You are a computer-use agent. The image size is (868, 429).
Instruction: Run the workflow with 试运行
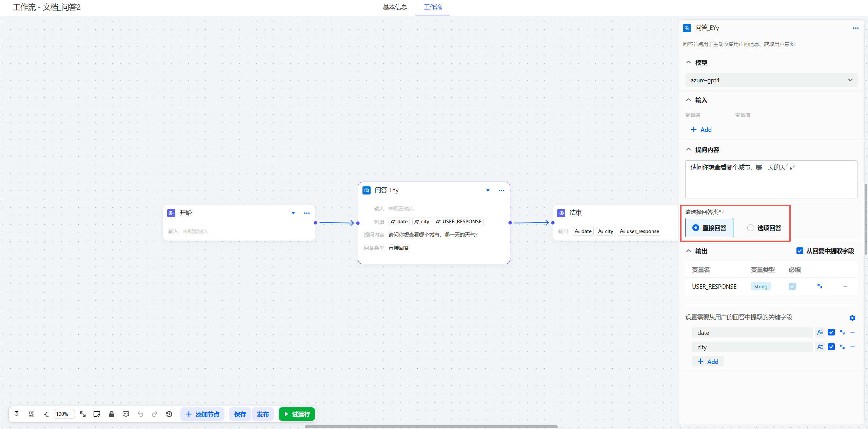coord(296,414)
